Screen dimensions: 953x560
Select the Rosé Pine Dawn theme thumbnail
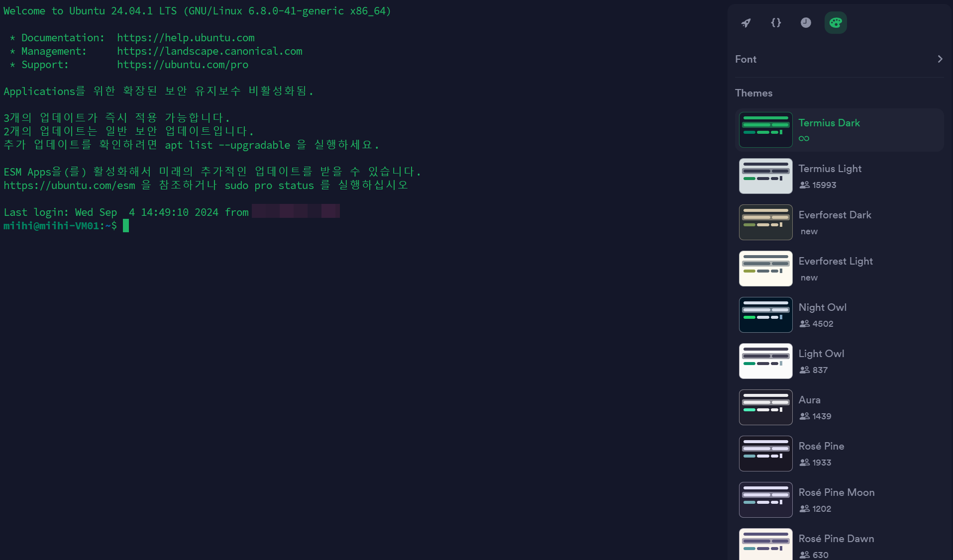[x=766, y=544]
